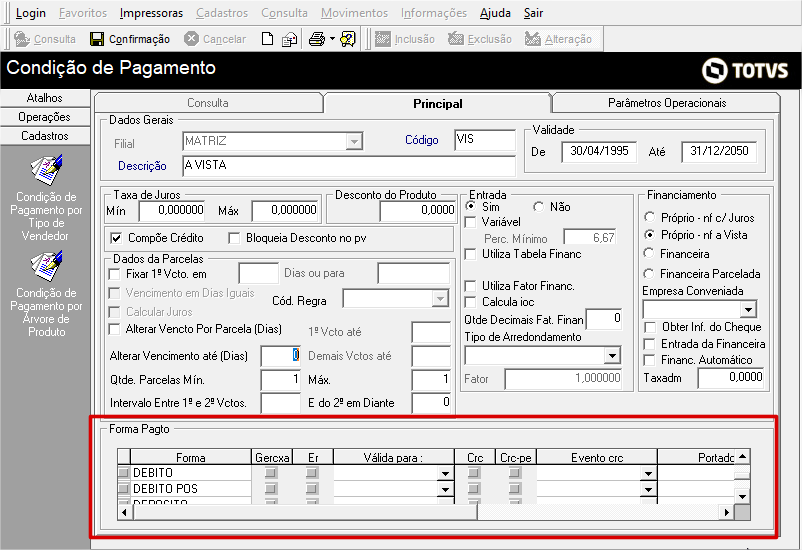
Task: Open Evento crc dropdown in DEBITO POS row
Action: point(649,489)
